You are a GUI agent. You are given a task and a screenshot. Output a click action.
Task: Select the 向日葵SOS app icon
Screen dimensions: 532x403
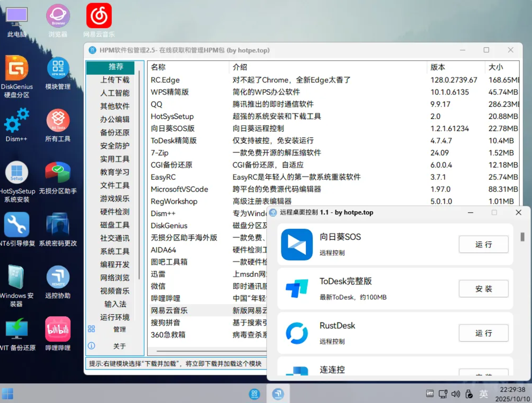(296, 244)
